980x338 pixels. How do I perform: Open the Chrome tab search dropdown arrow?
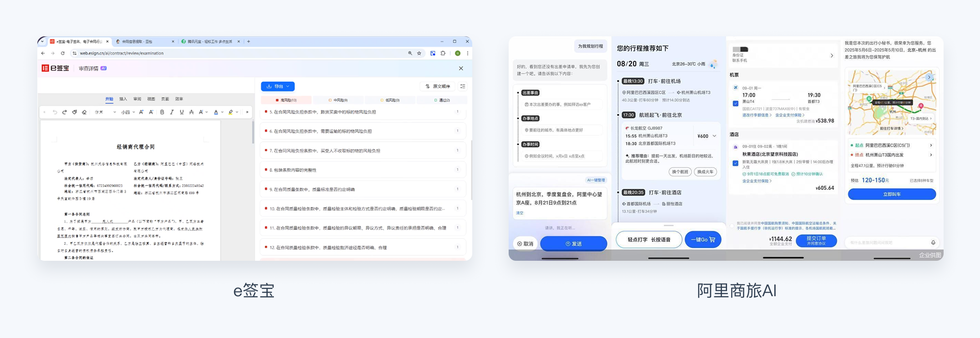pos(42,41)
